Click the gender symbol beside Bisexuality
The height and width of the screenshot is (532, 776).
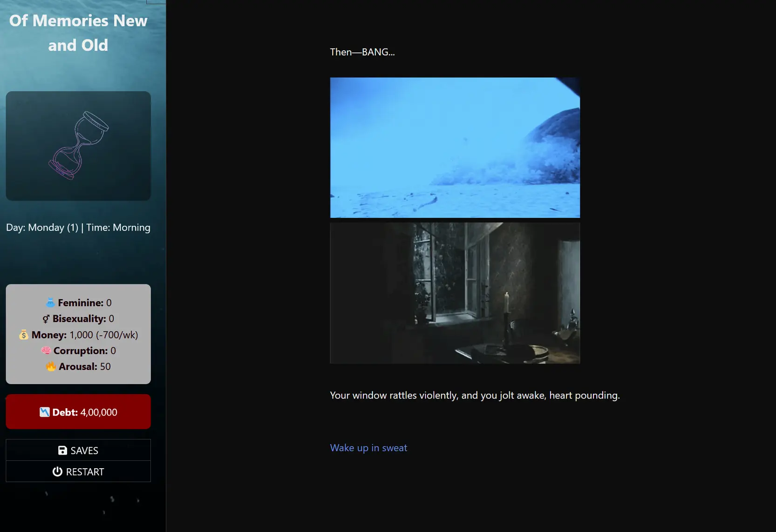click(x=46, y=319)
